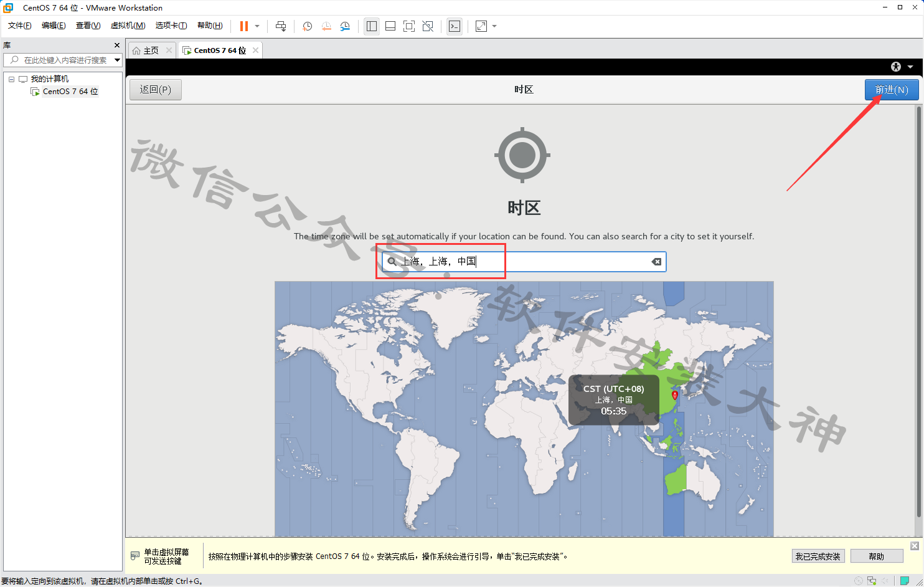Click the VMware Workstation title bar logo
The width and height of the screenshot is (924, 587).
[x=8, y=7]
